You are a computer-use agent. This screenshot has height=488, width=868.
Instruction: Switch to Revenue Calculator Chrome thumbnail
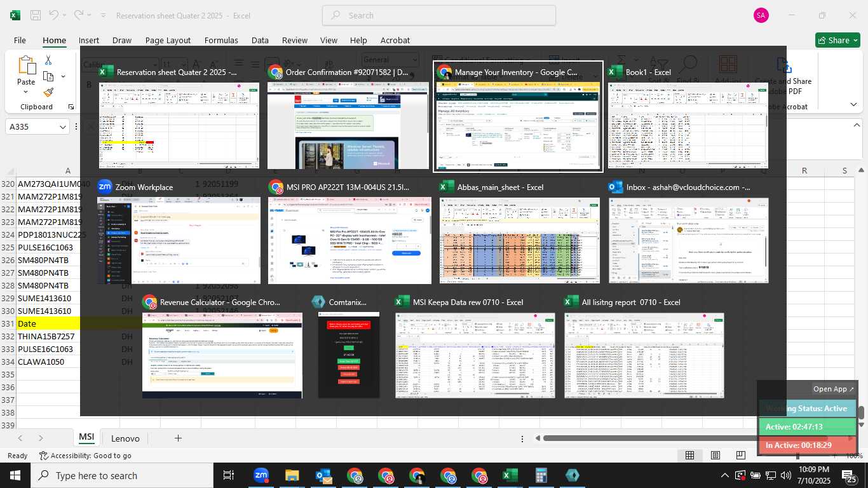coord(222,347)
